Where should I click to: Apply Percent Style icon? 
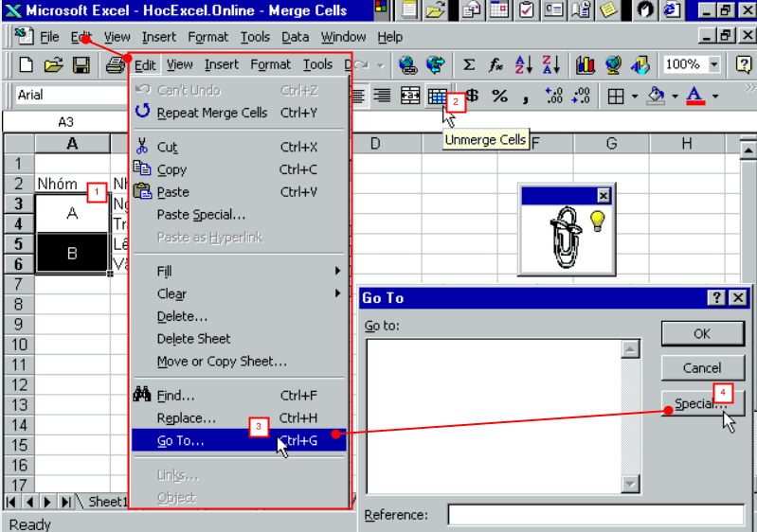click(499, 96)
